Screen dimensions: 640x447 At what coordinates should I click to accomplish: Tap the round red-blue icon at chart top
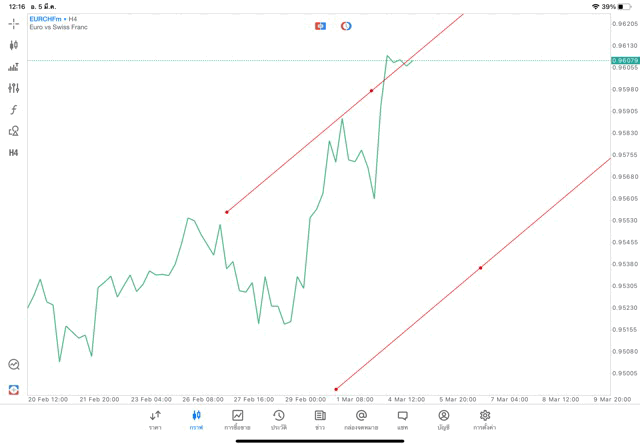pyautogui.click(x=346, y=25)
